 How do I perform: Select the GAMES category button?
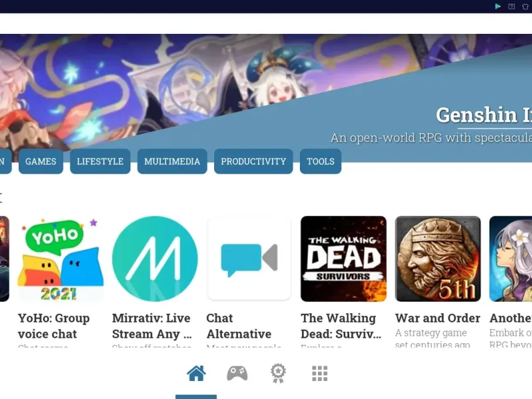pyautogui.click(x=41, y=161)
